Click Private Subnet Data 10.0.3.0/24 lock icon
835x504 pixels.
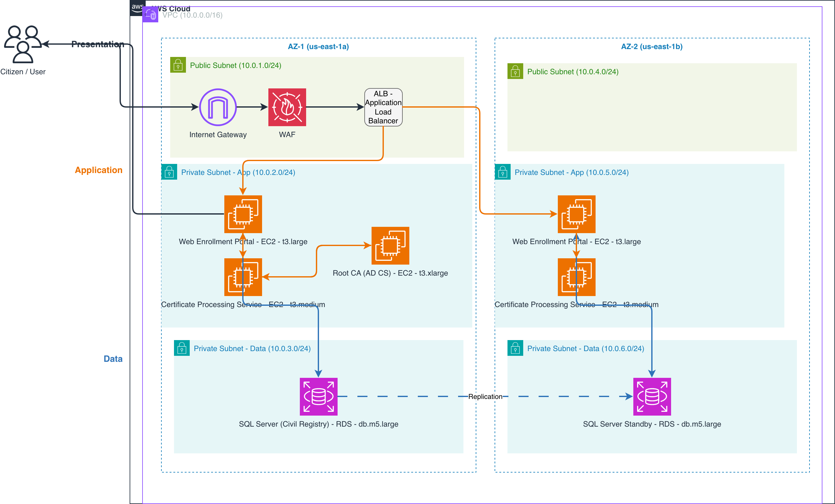click(x=182, y=348)
